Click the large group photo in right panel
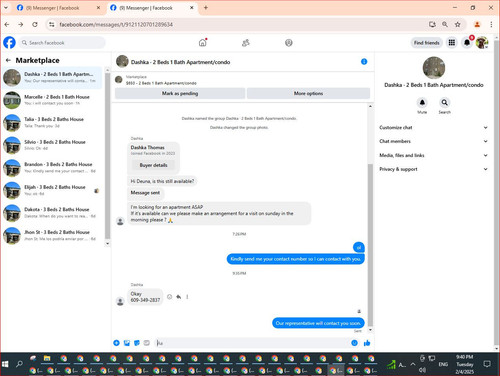The image size is (500, 376). pos(434,68)
